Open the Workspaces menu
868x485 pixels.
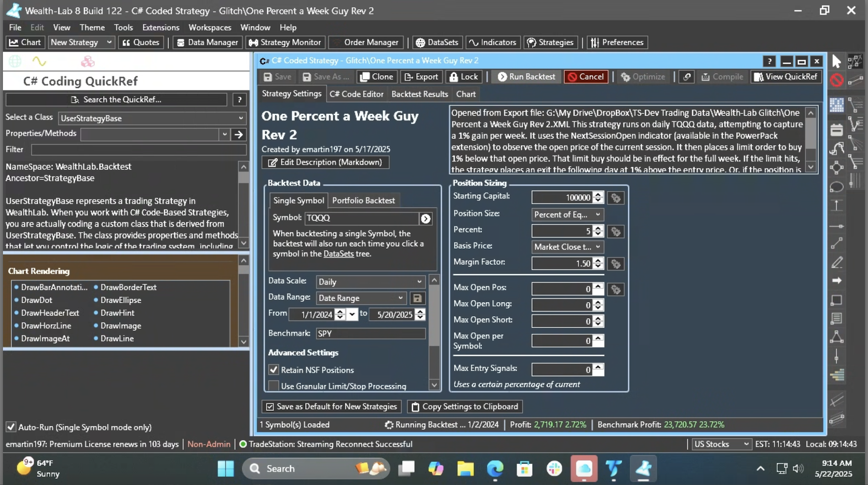tap(210, 27)
